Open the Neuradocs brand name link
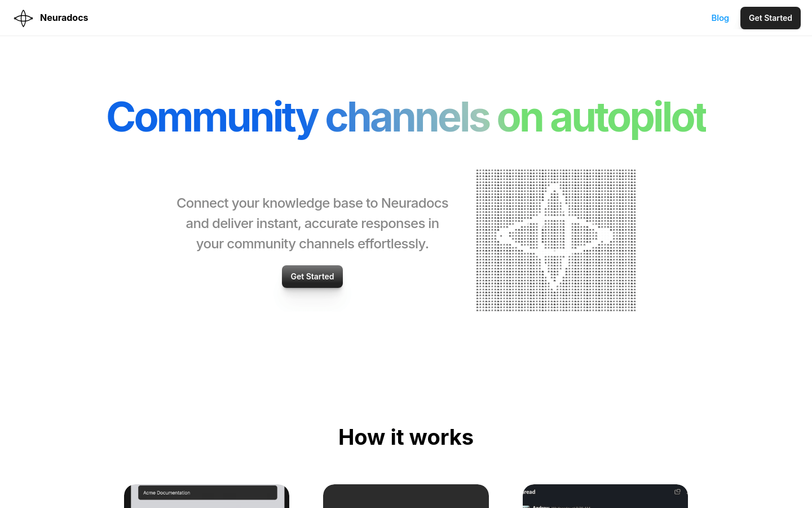812x508 pixels. (64, 18)
